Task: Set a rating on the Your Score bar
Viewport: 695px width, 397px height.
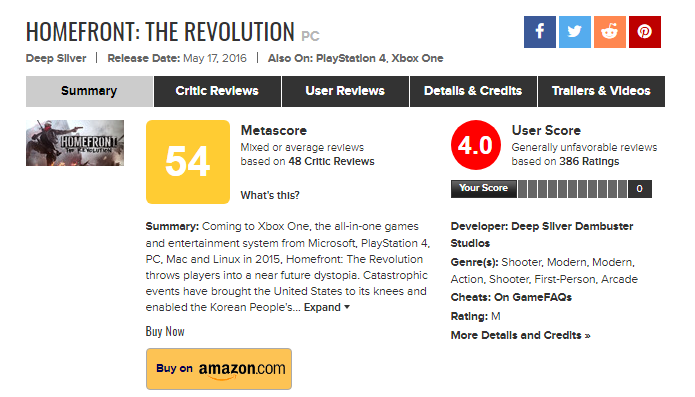Action: point(572,189)
